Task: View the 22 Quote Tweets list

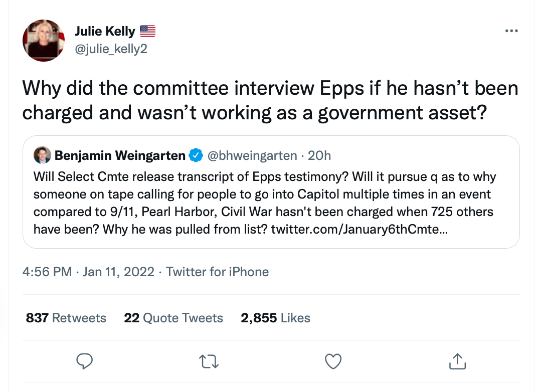Action: tap(173, 318)
